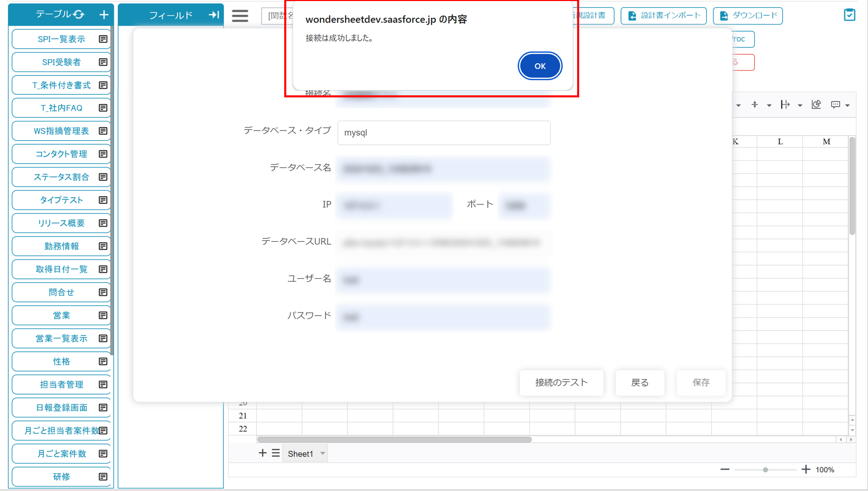Click the form icon beside T_社内FAQ
The width and height of the screenshot is (868, 491).
pyautogui.click(x=103, y=108)
